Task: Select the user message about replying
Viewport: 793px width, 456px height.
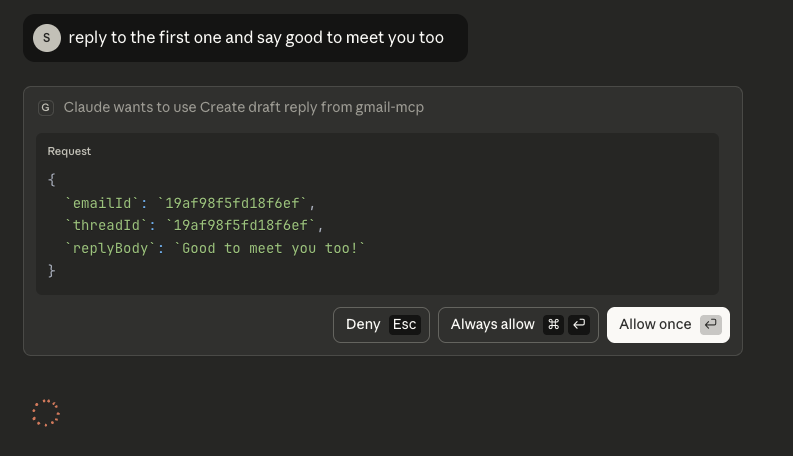Action: click(x=256, y=38)
